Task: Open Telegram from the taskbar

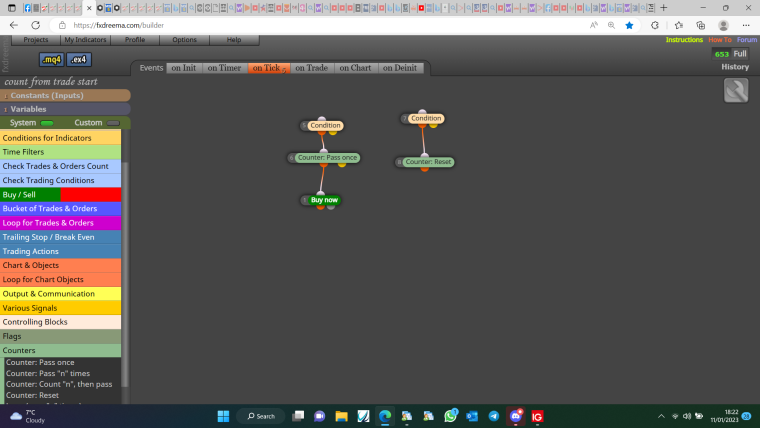Action: [493, 416]
